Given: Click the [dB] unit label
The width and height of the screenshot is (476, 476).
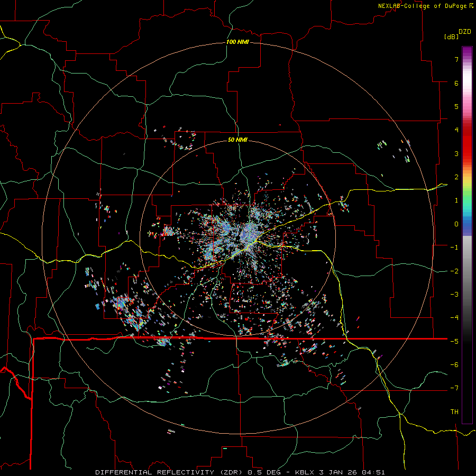Looking at the screenshot, I should (451, 36).
